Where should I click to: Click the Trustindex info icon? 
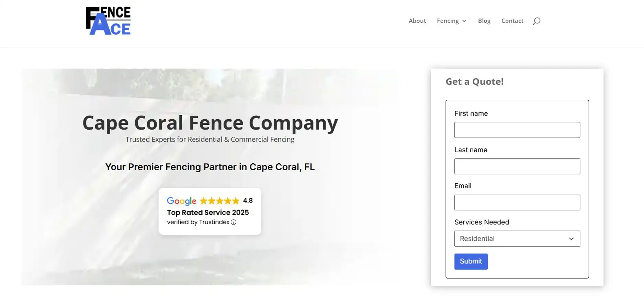(234, 222)
